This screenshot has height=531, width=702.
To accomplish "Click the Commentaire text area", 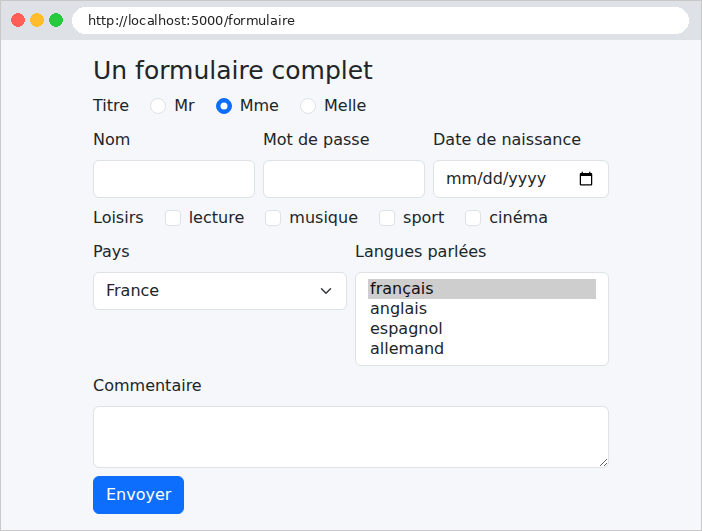I will pos(351,437).
